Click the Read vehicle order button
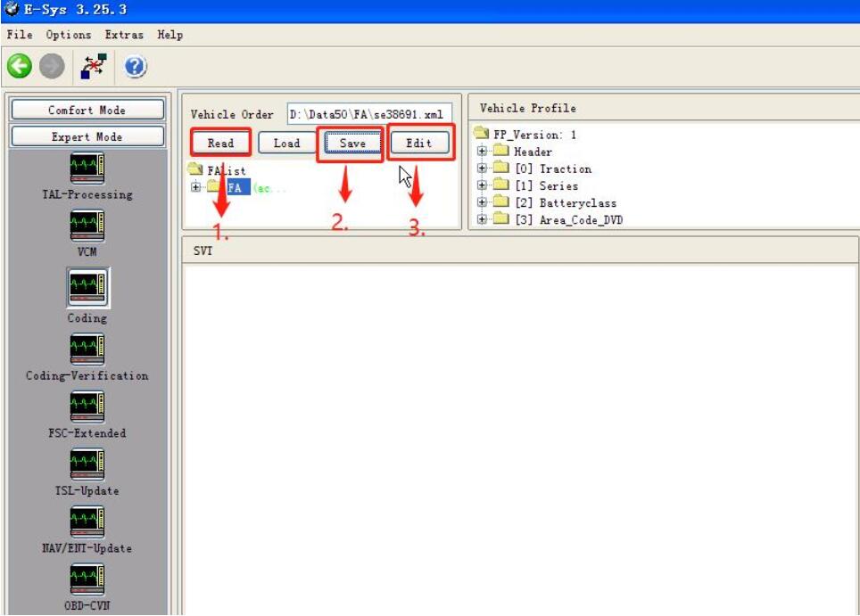Screen dimensions: 860x616 (x=220, y=143)
